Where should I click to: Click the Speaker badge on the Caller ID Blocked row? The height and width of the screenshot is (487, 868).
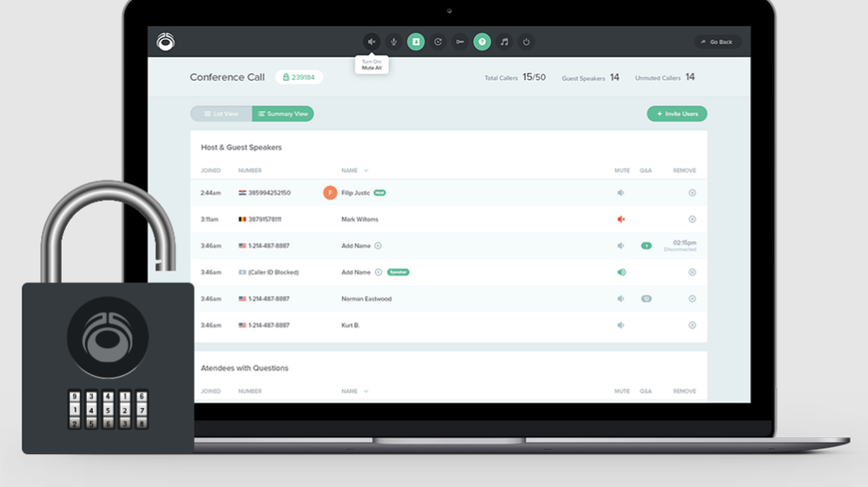(398, 273)
